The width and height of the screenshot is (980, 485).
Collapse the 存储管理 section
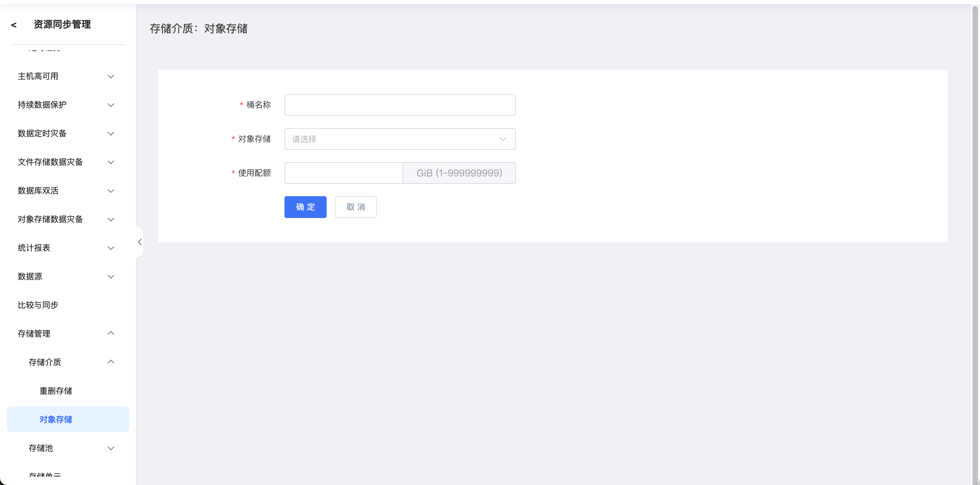(x=65, y=333)
